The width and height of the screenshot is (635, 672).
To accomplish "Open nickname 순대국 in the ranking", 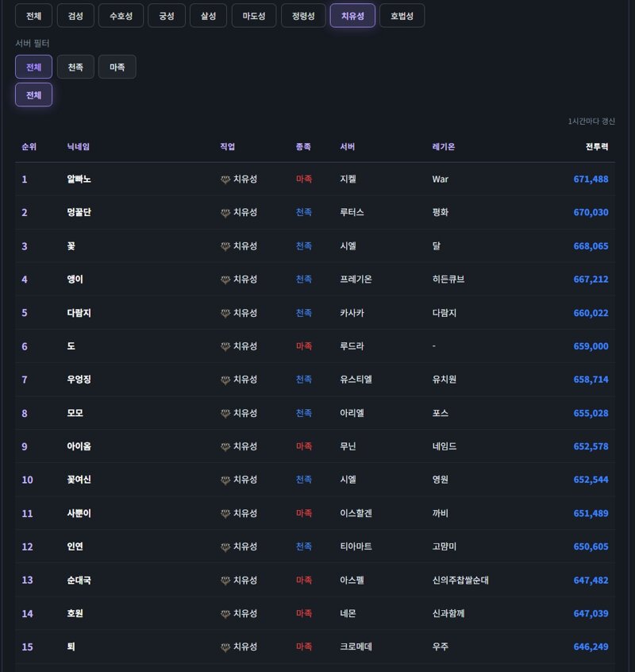I will click(x=79, y=580).
